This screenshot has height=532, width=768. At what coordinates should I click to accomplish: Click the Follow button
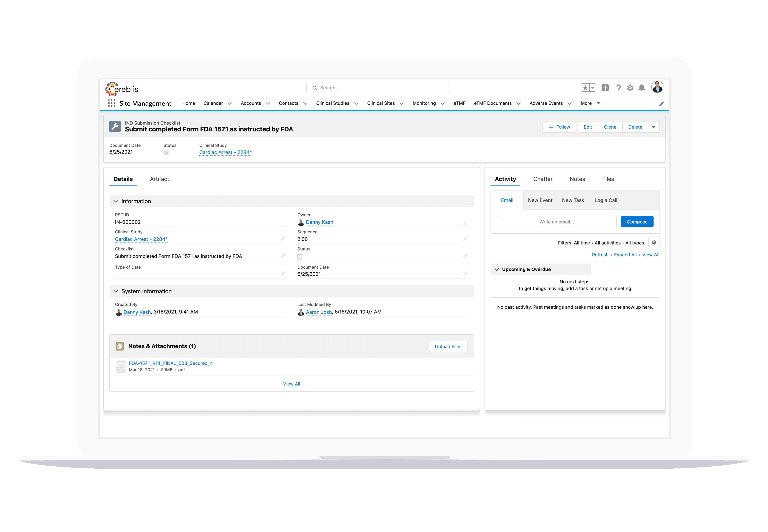(x=559, y=127)
